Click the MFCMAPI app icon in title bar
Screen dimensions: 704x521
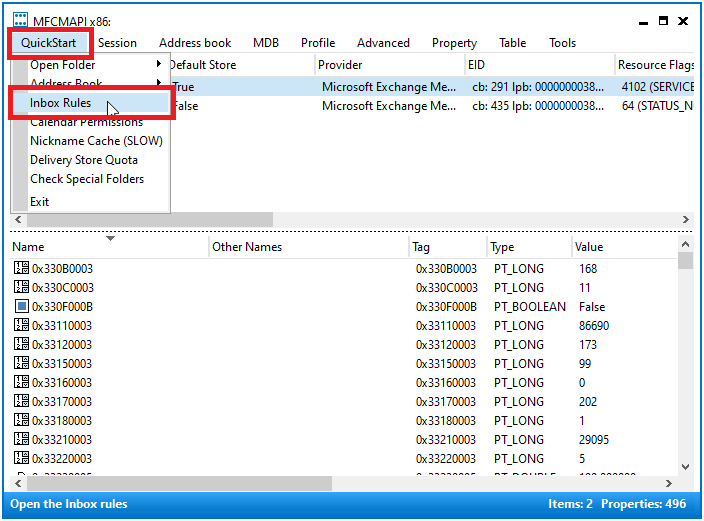[x=20, y=20]
